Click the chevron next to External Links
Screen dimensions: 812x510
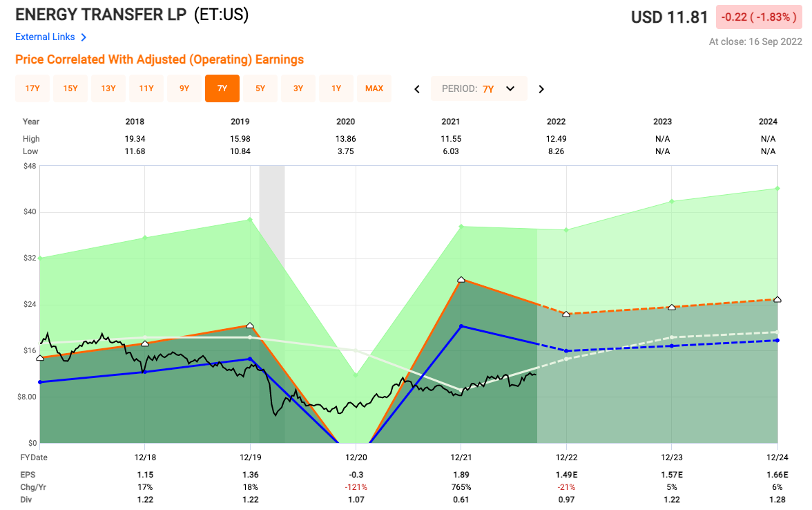84,37
